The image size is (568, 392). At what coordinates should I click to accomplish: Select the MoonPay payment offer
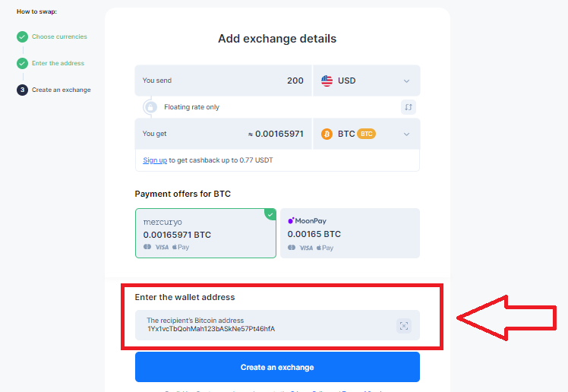(x=350, y=233)
